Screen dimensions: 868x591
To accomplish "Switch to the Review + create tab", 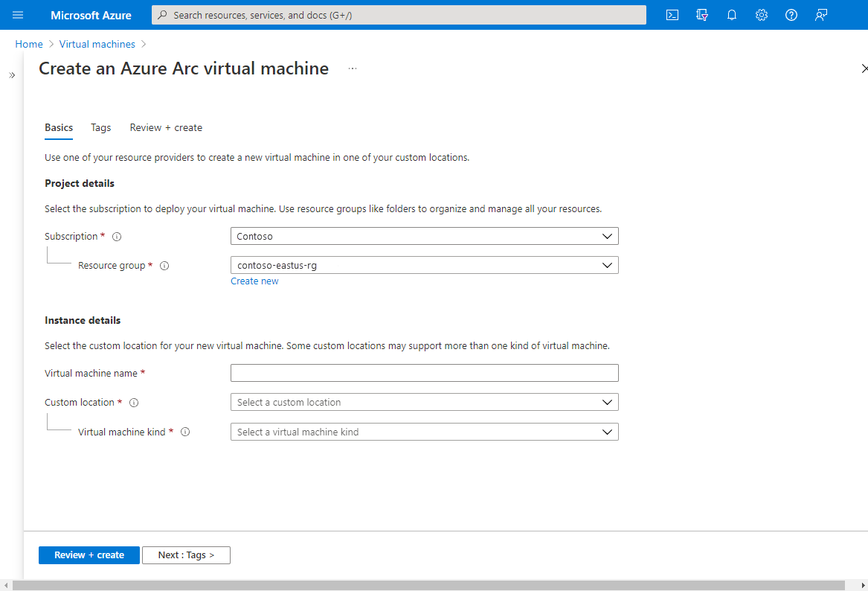I will pos(166,128).
